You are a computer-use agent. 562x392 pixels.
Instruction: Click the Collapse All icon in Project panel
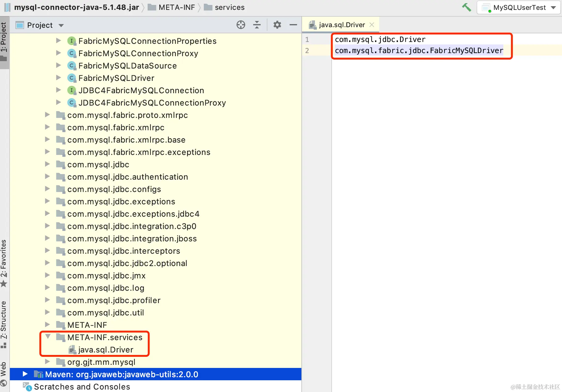257,25
